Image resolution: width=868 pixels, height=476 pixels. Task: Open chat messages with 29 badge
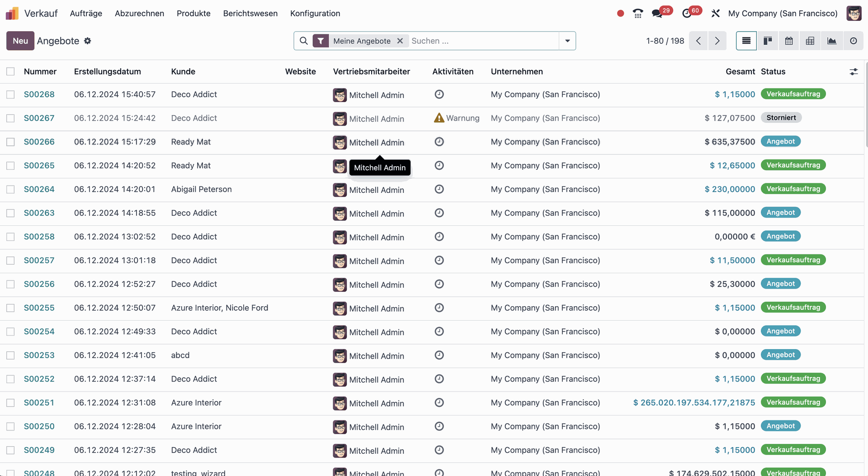pos(657,14)
